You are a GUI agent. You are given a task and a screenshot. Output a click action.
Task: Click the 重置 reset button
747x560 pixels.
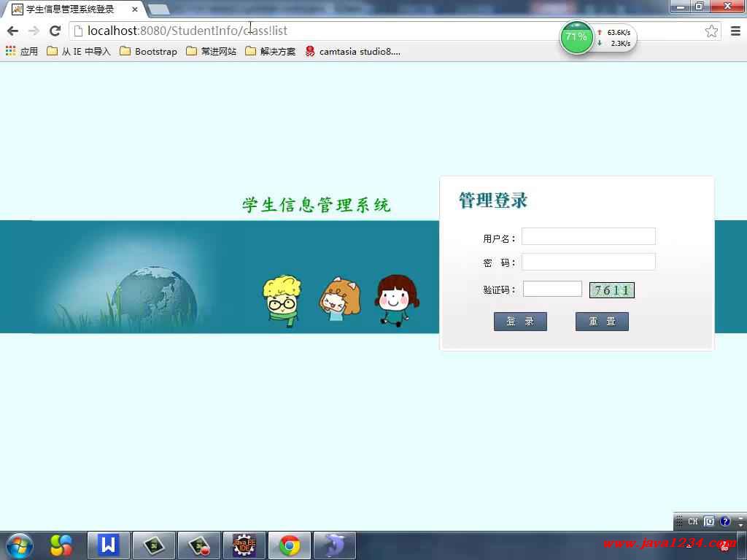click(x=602, y=322)
